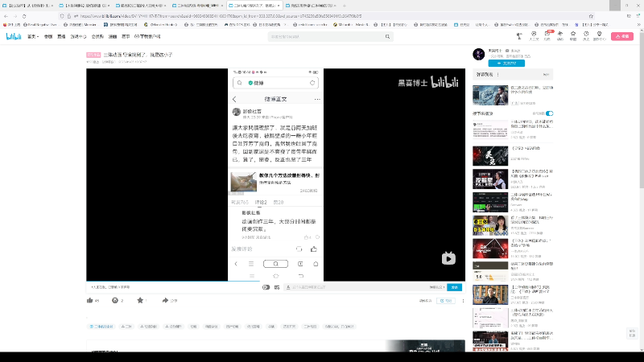Open the watch history clock icon in header

click(x=586, y=35)
